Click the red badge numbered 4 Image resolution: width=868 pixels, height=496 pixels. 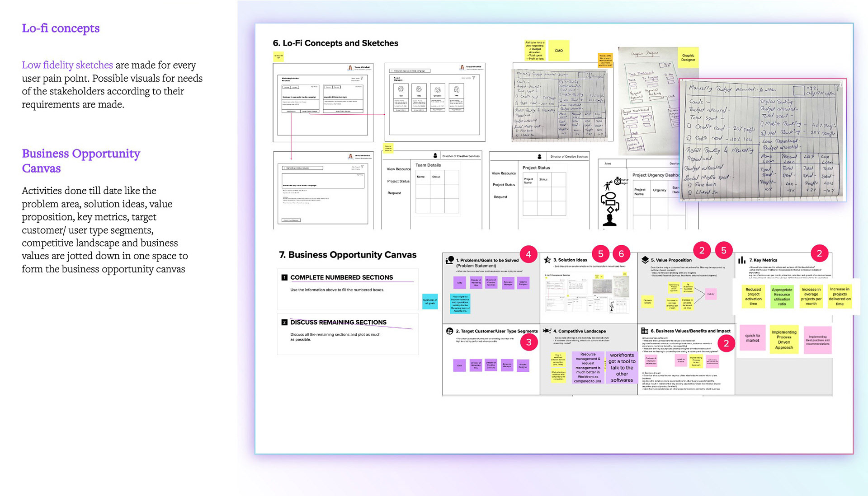coord(528,254)
